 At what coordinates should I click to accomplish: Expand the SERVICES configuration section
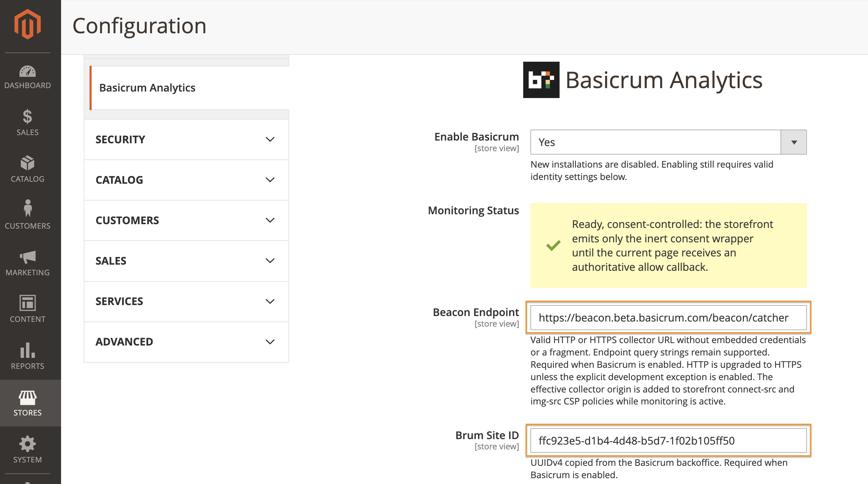(x=186, y=301)
